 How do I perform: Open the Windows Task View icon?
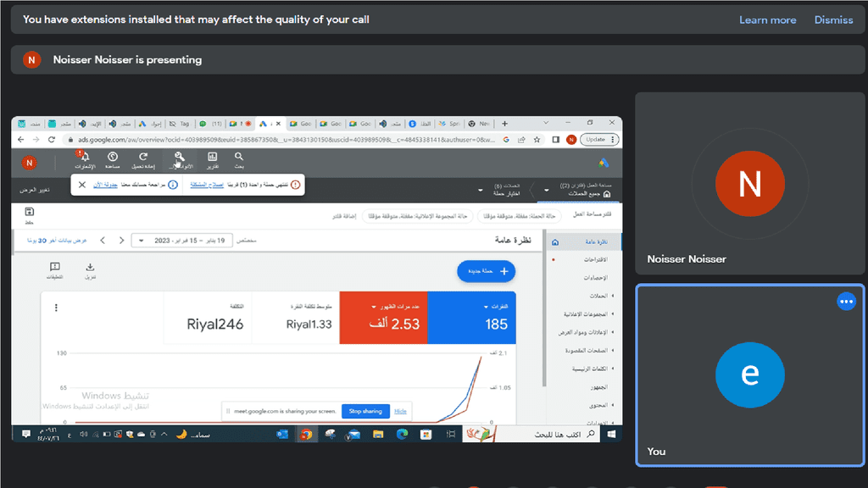pyautogui.click(x=451, y=435)
